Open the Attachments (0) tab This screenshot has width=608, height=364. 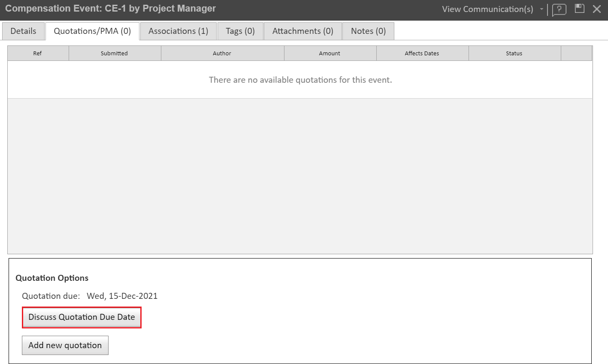click(302, 31)
